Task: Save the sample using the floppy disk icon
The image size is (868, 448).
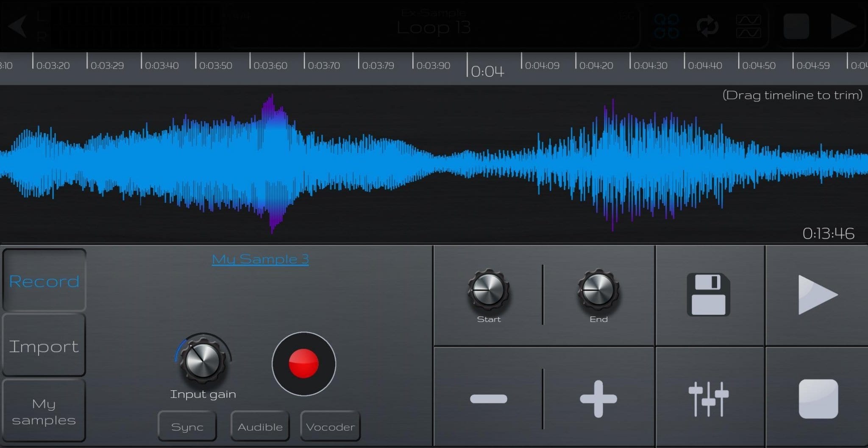Action: click(x=708, y=295)
